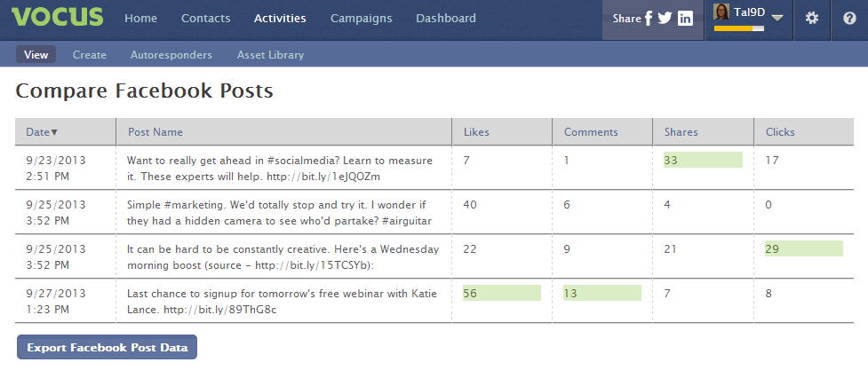The height and width of the screenshot is (378, 868).
Task: Switch to the Autoresponders tab
Action: point(171,55)
